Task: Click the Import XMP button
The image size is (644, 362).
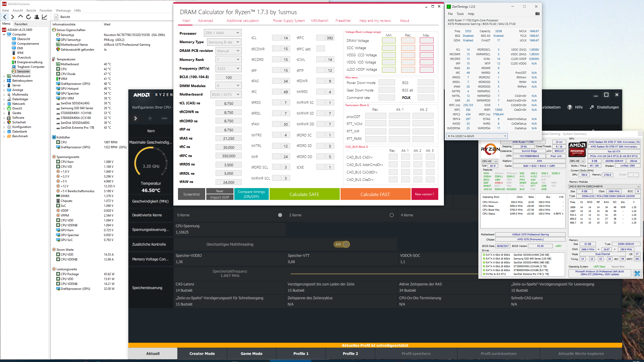Action: coord(219,197)
